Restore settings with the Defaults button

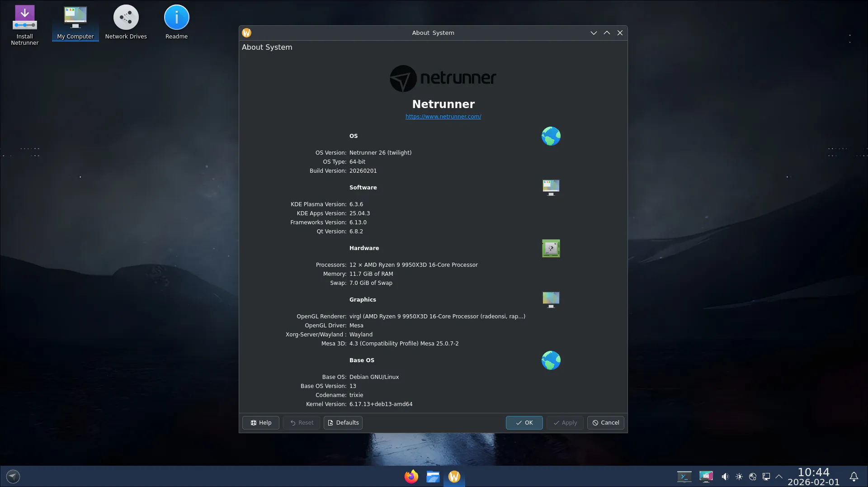(x=343, y=423)
